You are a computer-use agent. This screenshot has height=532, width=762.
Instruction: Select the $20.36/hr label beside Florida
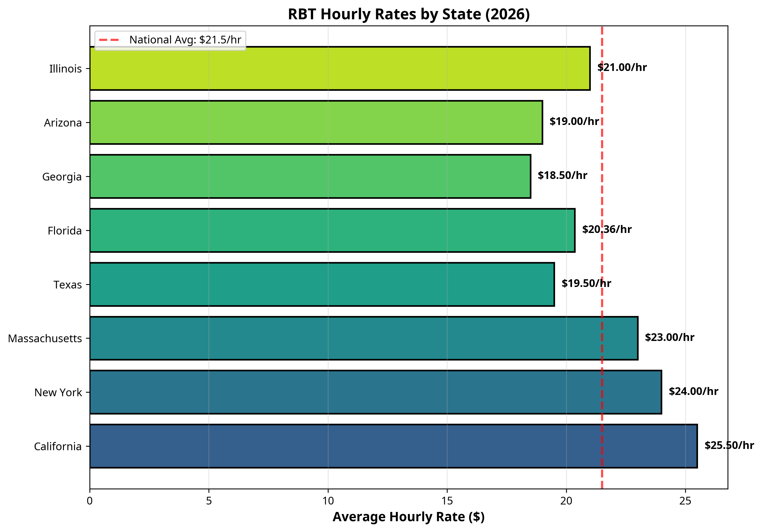[607, 229]
